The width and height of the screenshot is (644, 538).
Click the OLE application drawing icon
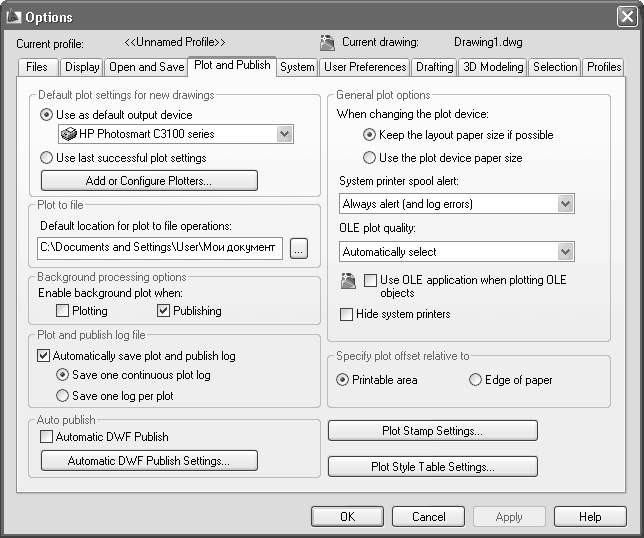(x=347, y=281)
